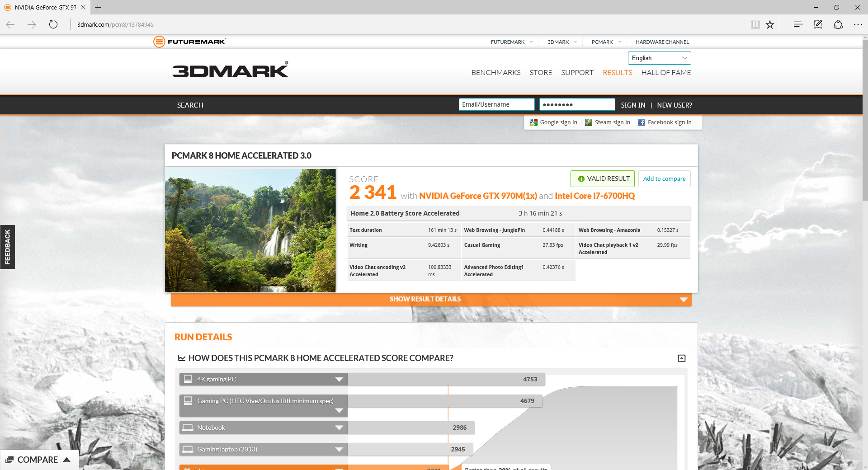Expand the COMPARE panel arrow
Screen dimensions: 868x470
67,460
